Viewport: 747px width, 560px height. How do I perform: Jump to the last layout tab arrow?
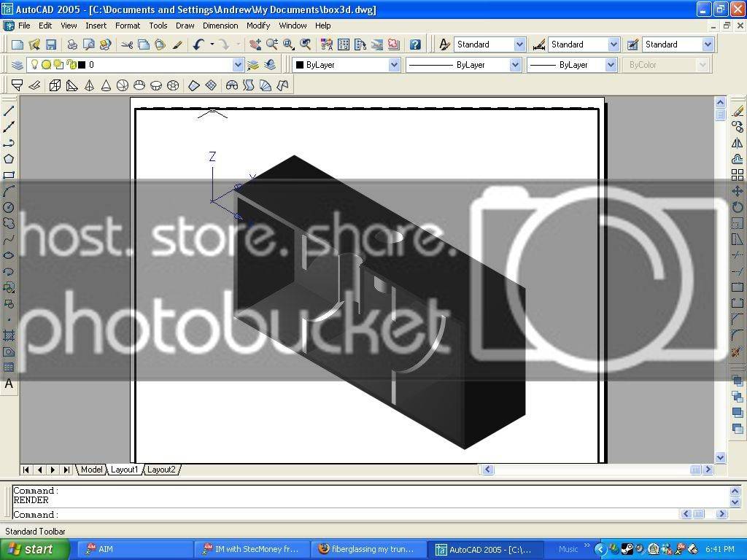click(66, 470)
